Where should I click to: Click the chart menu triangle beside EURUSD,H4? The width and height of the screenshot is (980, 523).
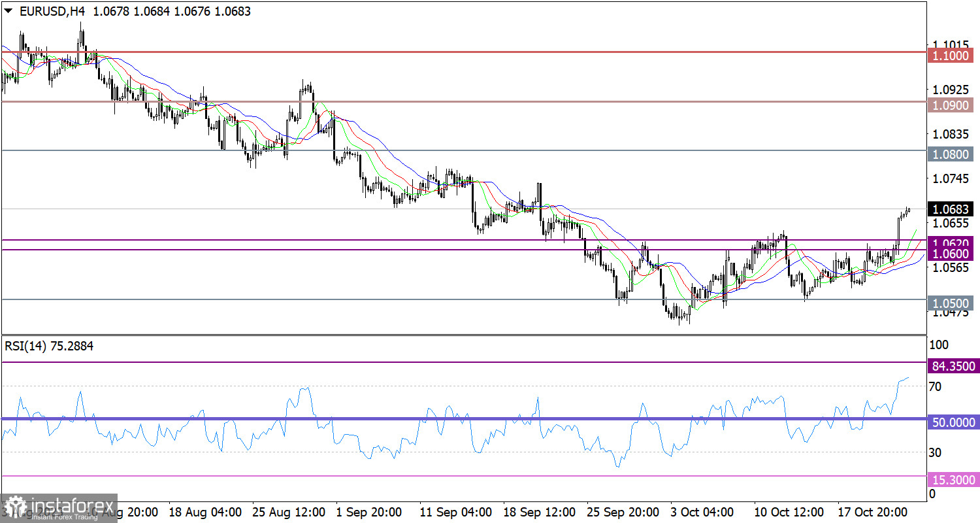(8, 12)
